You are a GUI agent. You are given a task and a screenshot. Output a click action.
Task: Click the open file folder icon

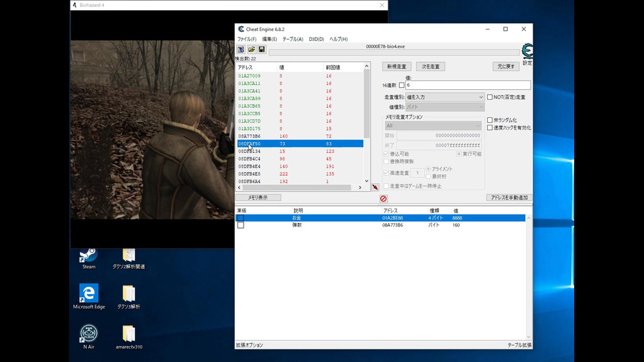251,50
